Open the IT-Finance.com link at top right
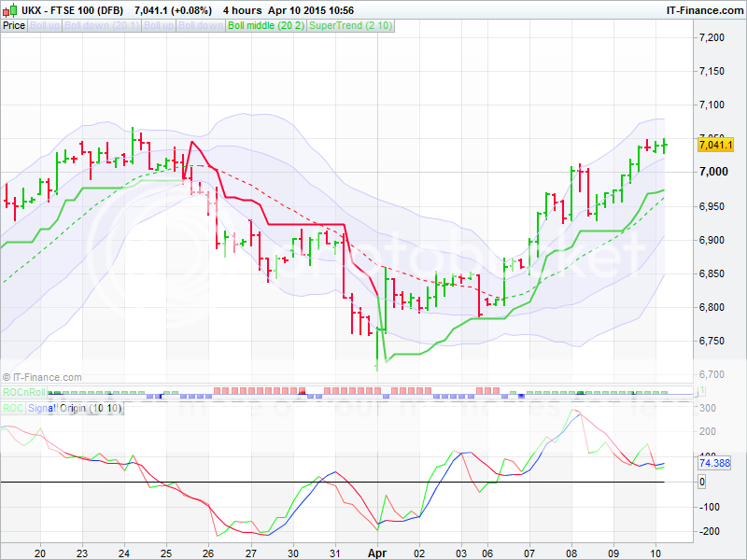 pos(704,10)
